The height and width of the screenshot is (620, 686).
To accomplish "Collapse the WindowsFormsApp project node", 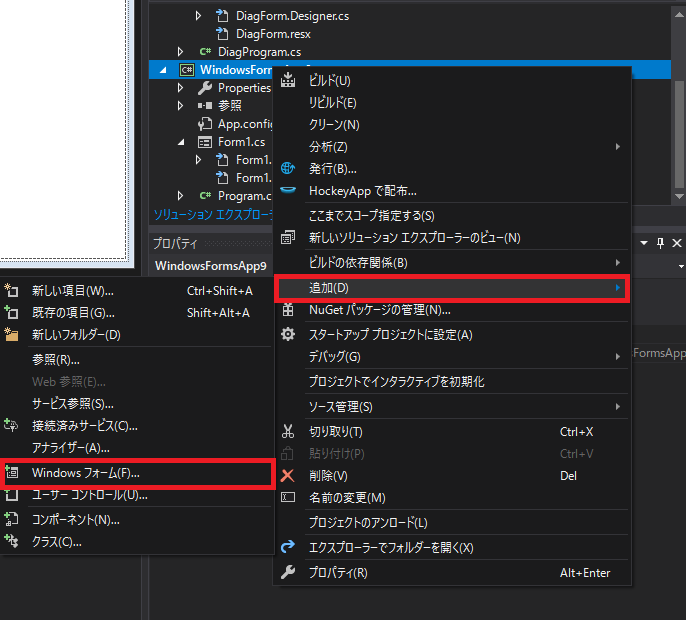I will [163, 70].
